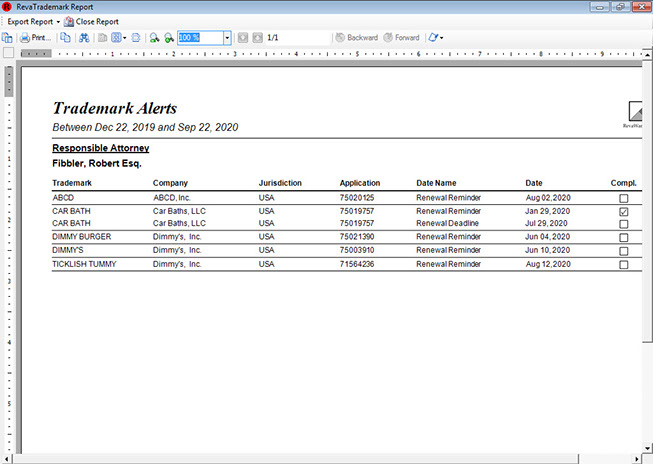
Task: Click the binoculars Find icon
Action: (x=84, y=37)
